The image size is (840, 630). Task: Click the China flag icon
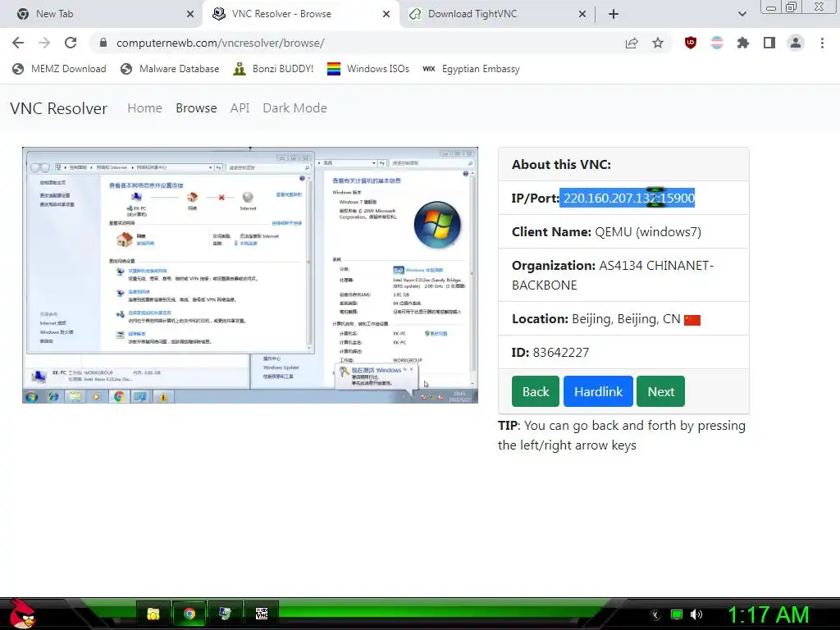(x=692, y=320)
